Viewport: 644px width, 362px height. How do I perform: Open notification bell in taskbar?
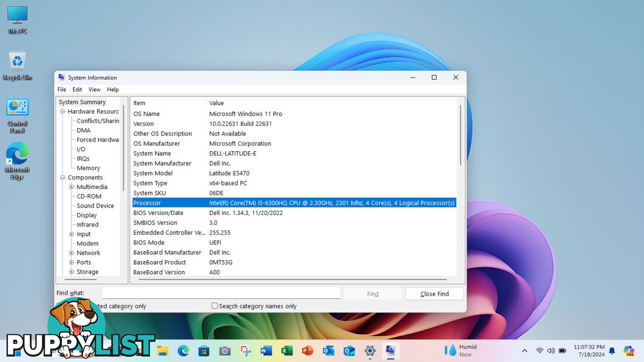point(612,351)
